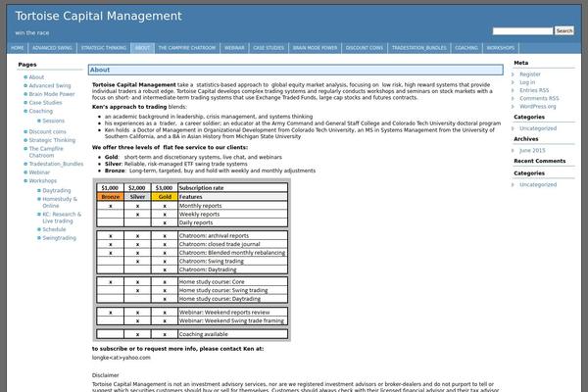
Task: Click 'Chatroom: Daytrading' row label
Action: [x=208, y=269]
